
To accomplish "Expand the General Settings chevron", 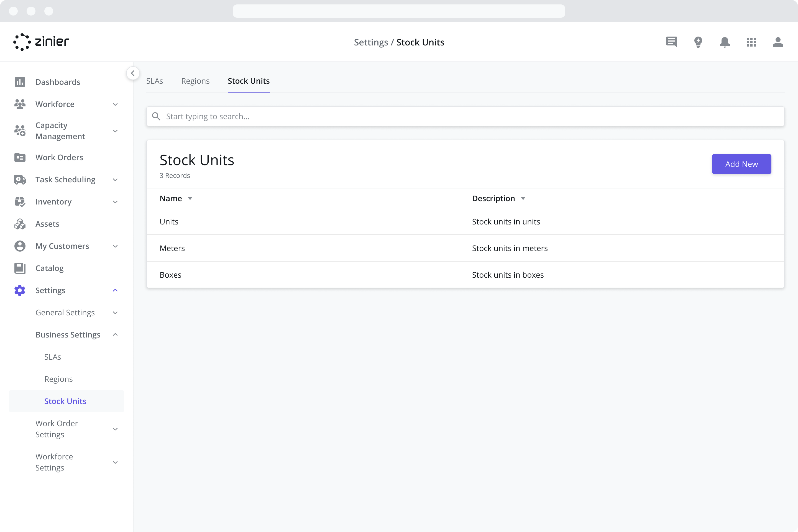I will tap(115, 313).
